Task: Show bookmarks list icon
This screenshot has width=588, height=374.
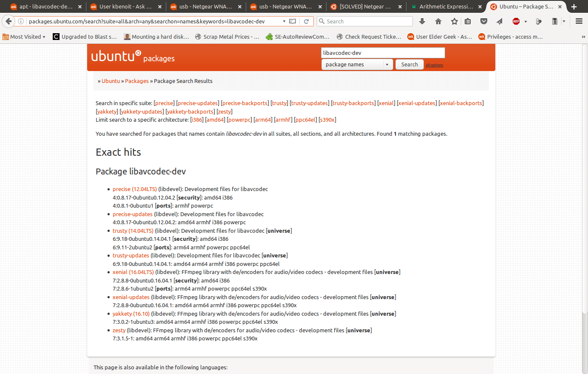Action: [468, 21]
